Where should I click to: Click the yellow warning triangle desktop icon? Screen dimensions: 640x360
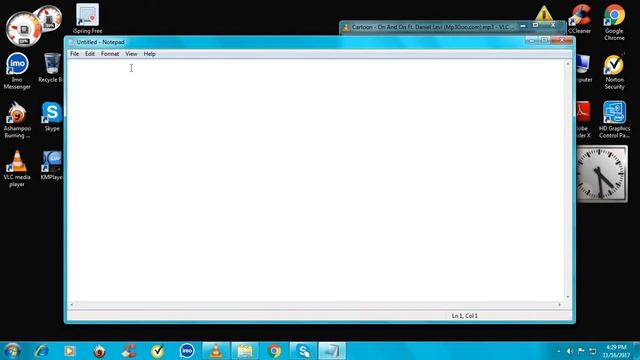click(544, 13)
